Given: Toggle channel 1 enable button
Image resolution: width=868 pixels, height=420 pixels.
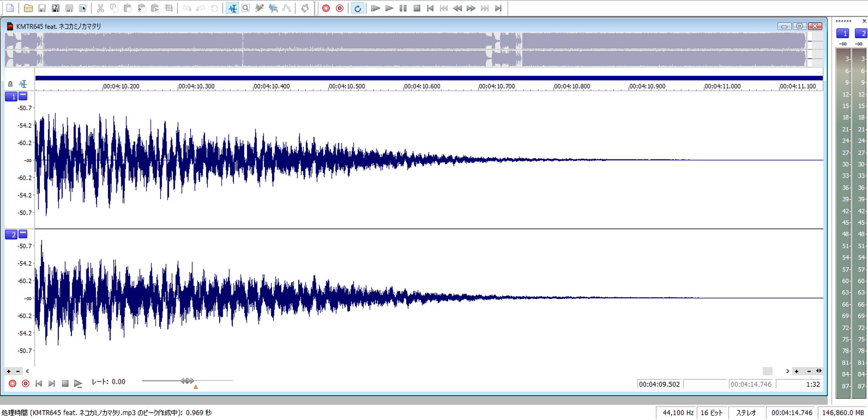Looking at the screenshot, I should pyautogui.click(x=11, y=96).
